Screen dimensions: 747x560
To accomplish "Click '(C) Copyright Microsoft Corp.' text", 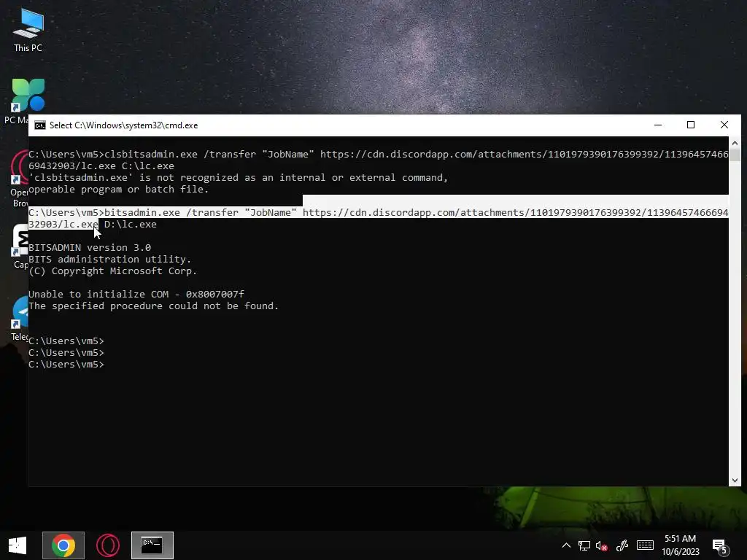I will (x=112, y=271).
